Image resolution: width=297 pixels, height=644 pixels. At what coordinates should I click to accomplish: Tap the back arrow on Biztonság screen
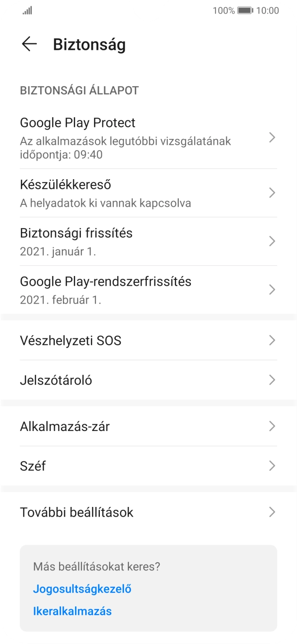(x=30, y=44)
